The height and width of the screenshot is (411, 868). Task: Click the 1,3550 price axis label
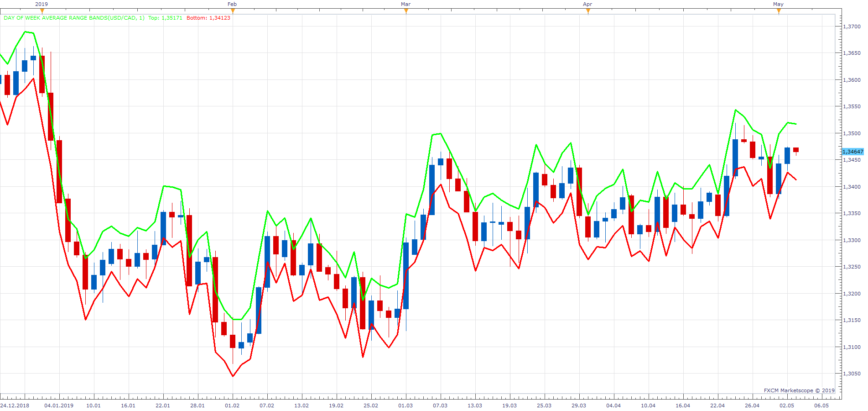[852, 106]
